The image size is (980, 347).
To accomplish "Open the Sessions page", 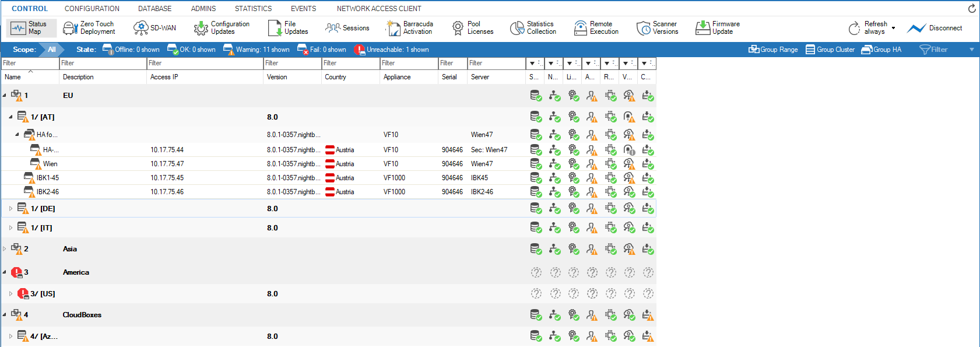I will pyautogui.click(x=347, y=28).
